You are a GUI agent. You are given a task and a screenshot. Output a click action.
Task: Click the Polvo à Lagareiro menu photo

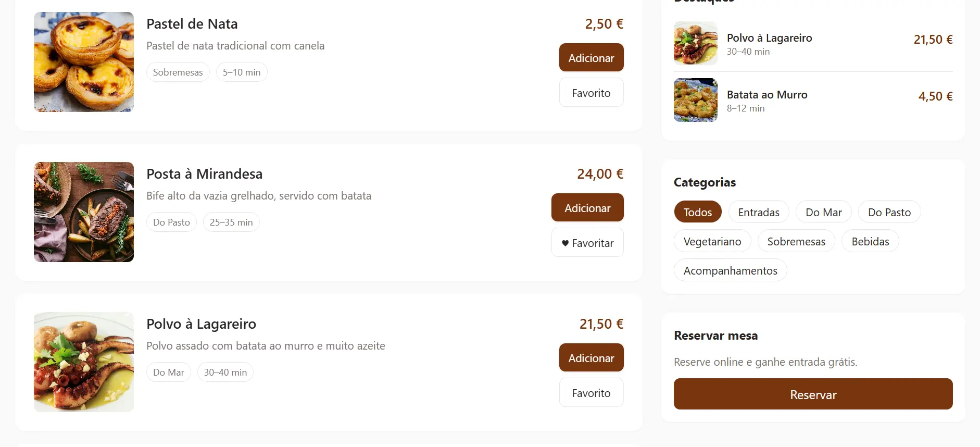coord(83,362)
